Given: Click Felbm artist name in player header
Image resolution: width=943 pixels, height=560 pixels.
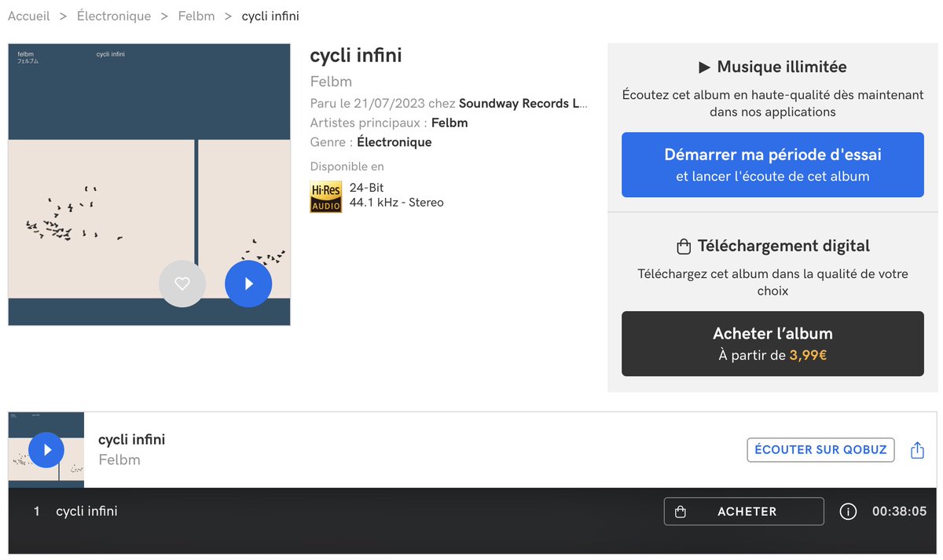Looking at the screenshot, I should [119, 459].
